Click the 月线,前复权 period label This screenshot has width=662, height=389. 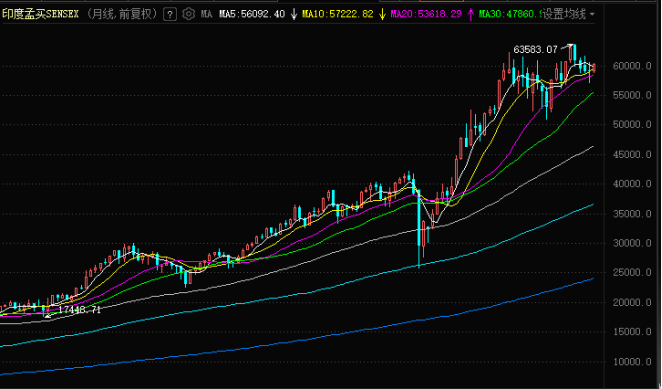122,14
